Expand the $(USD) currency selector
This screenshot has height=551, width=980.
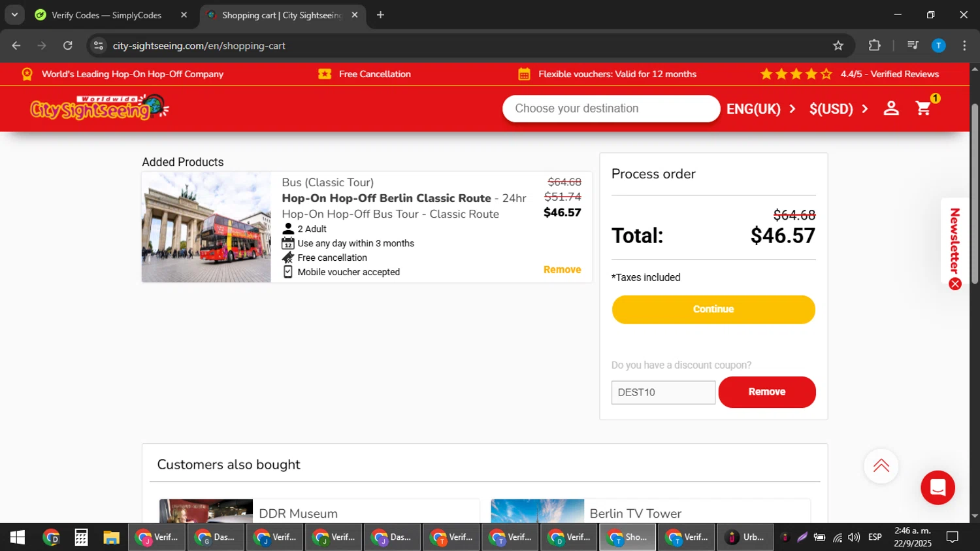839,109
